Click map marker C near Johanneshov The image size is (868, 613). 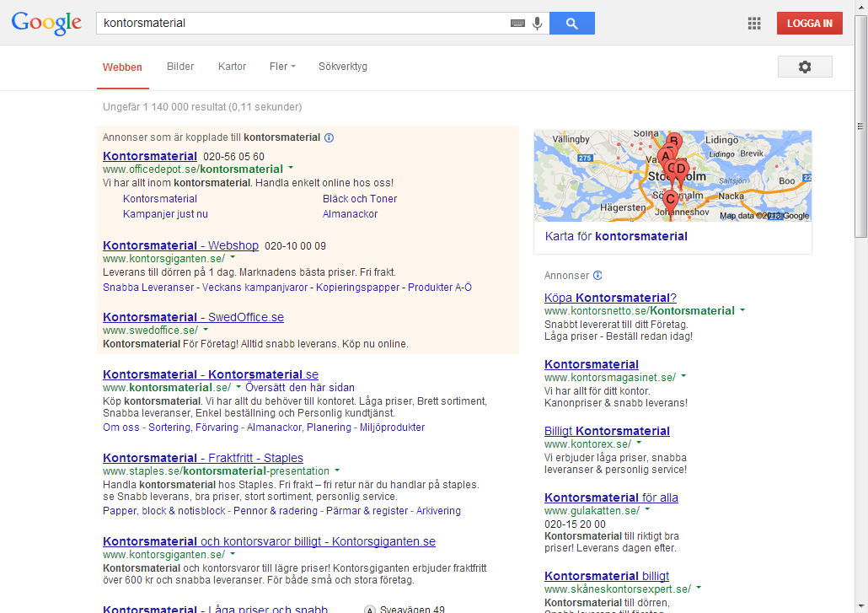pos(670,201)
